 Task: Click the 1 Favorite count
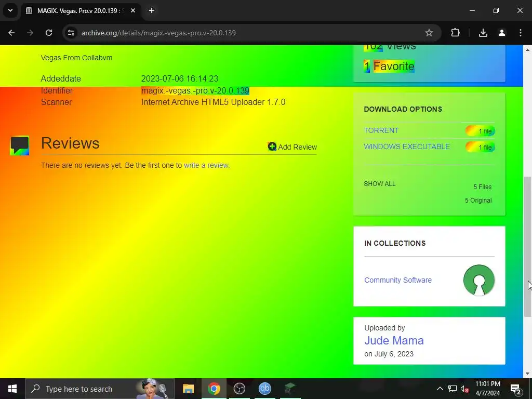coord(389,66)
